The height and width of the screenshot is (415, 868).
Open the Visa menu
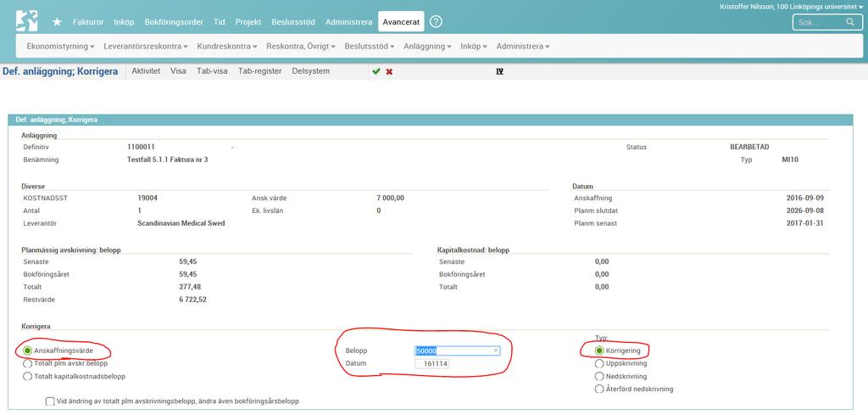tap(178, 71)
